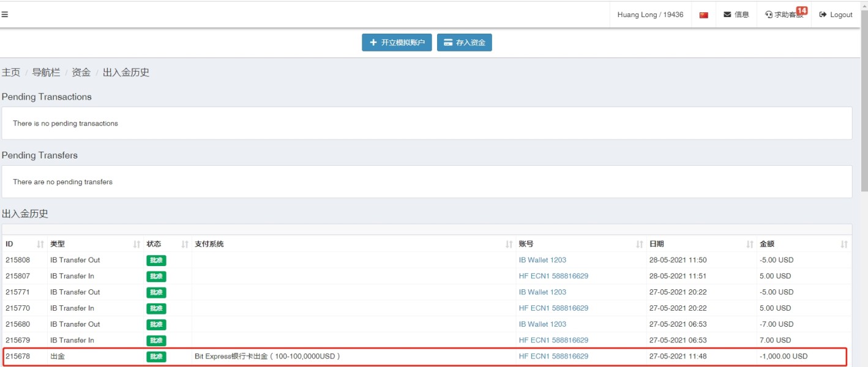
Task: Click IB Transfer In in row 215770
Action: [x=72, y=308]
